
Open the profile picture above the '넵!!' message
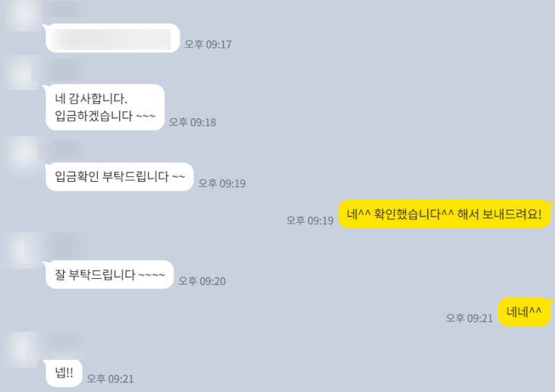22,349
